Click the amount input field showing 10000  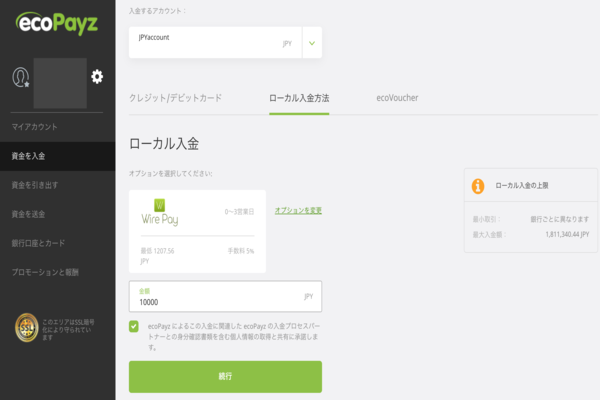225,296
